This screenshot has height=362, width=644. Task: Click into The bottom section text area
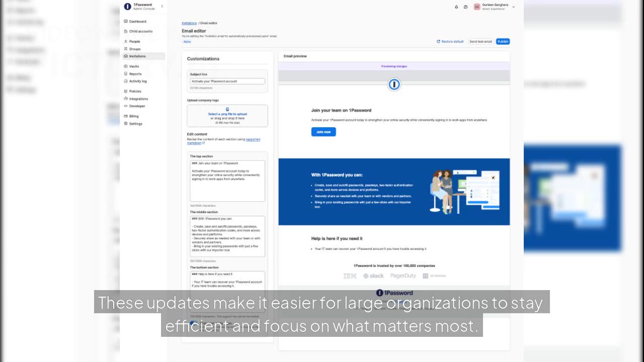pyautogui.click(x=227, y=292)
